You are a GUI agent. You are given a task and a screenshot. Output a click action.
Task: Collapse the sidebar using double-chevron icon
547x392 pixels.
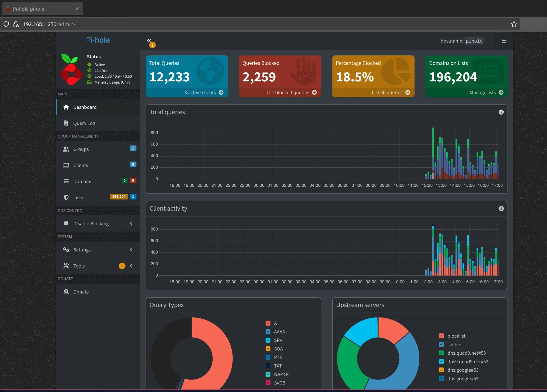pos(149,41)
